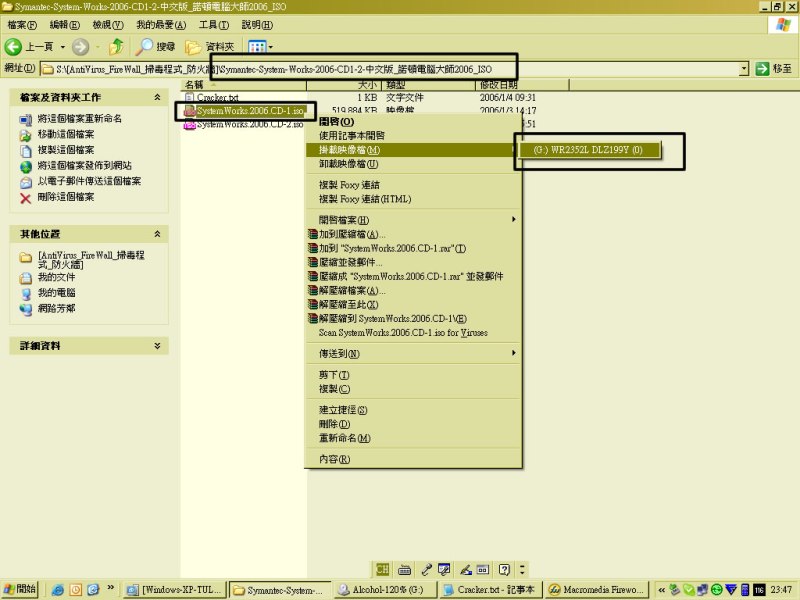Click the Back arrow toolbar icon

coord(14,46)
